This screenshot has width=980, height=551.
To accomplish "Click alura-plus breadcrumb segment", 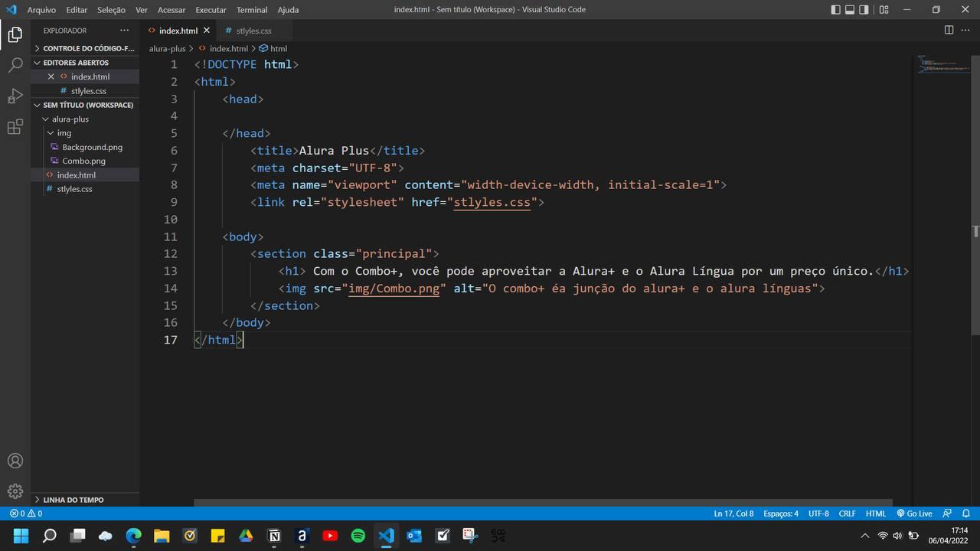I will [168, 48].
